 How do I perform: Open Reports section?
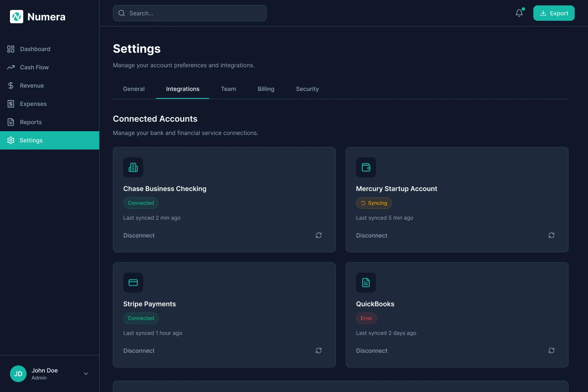tap(50, 122)
